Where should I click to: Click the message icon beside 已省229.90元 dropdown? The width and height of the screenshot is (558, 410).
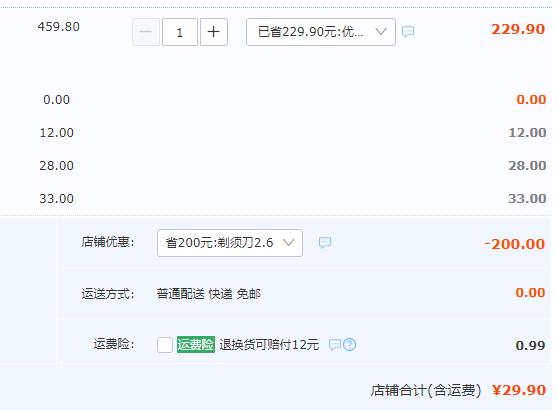click(x=408, y=32)
